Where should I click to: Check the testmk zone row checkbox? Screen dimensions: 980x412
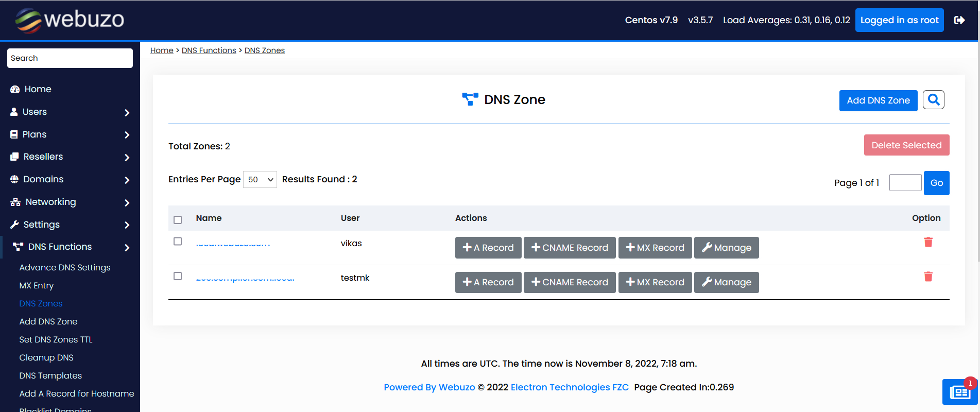(178, 276)
